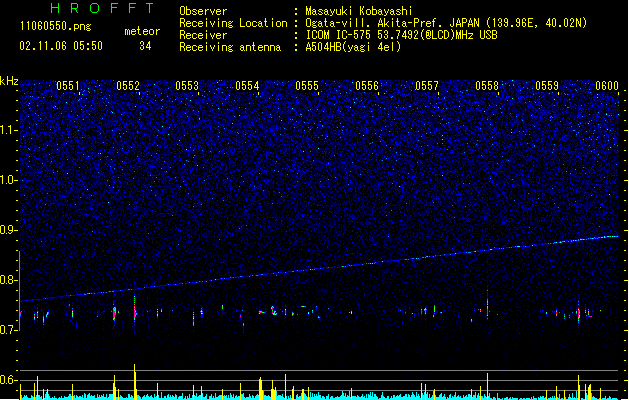Click the 0552 time marker
629x400 pixels.
coord(128,86)
